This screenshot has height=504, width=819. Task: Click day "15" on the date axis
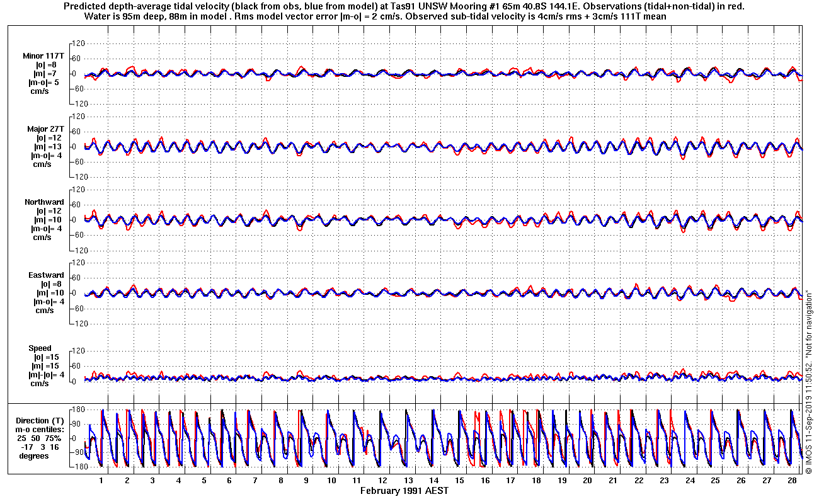click(460, 480)
